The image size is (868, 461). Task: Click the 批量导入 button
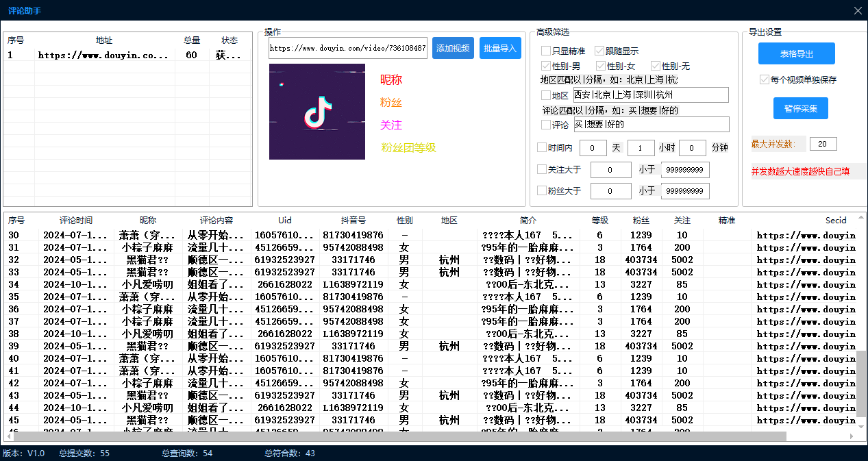pyautogui.click(x=500, y=49)
